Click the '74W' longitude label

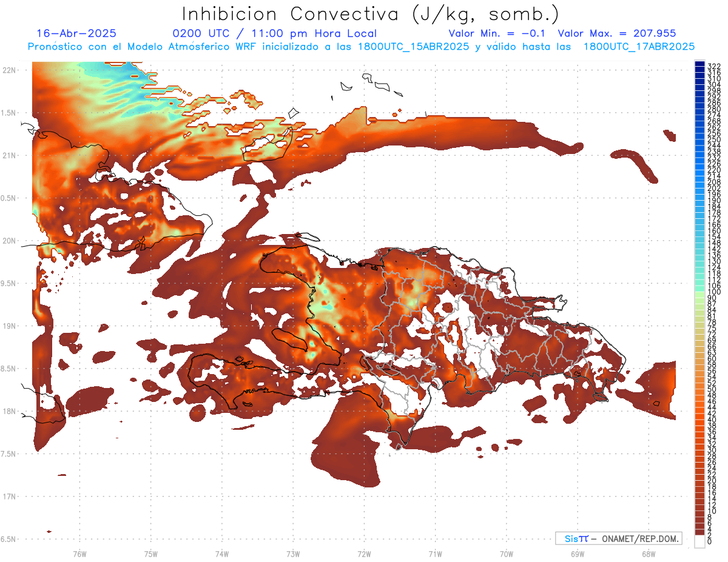pos(222,553)
